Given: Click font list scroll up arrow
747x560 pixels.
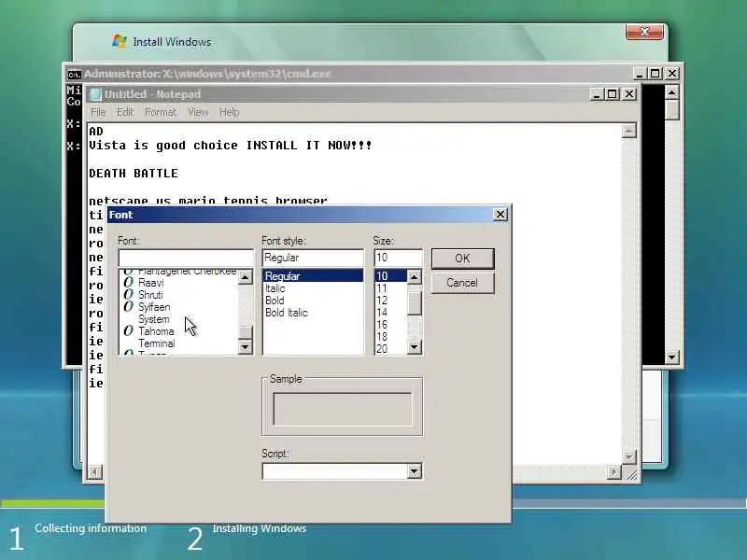Looking at the screenshot, I should click(246, 277).
